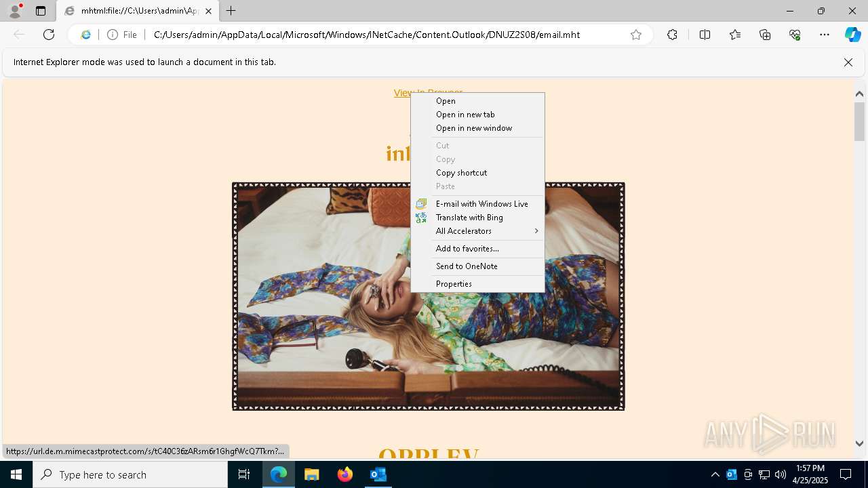868x488 pixels.
Task: Open Outlook from the taskbar
Action: 378,474
